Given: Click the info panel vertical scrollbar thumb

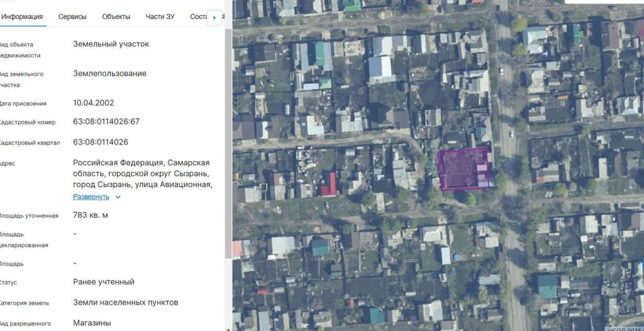Looking at the screenshot, I should (x=228, y=138).
